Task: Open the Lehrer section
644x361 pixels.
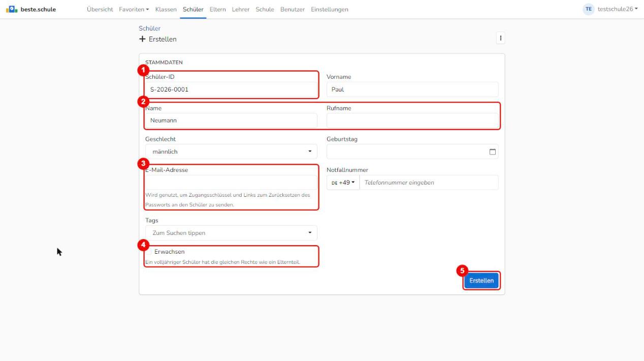Action: [x=241, y=9]
